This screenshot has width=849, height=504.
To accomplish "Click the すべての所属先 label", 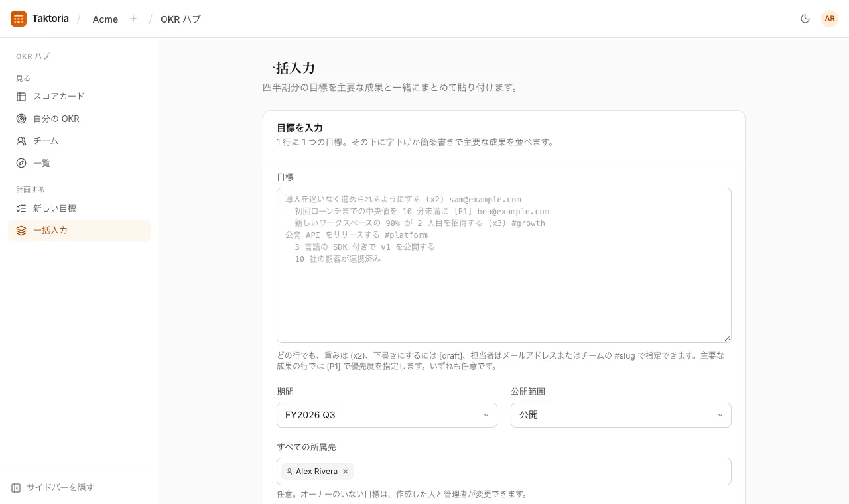I will click(x=306, y=448).
